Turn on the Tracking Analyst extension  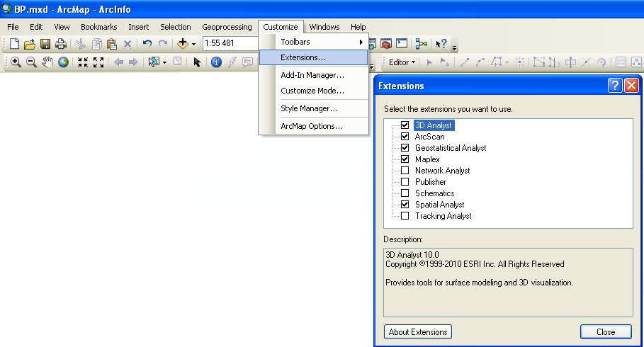405,215
